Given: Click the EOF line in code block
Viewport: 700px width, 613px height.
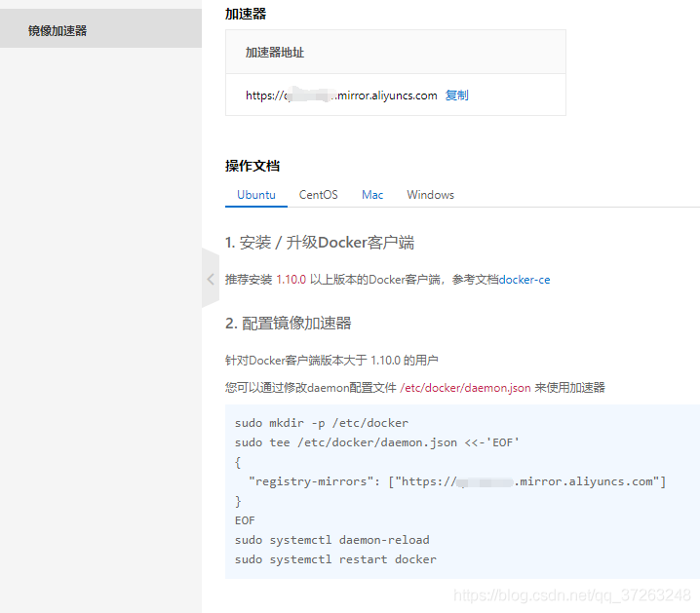Looking at the screenshot, I should click(245, 520).
